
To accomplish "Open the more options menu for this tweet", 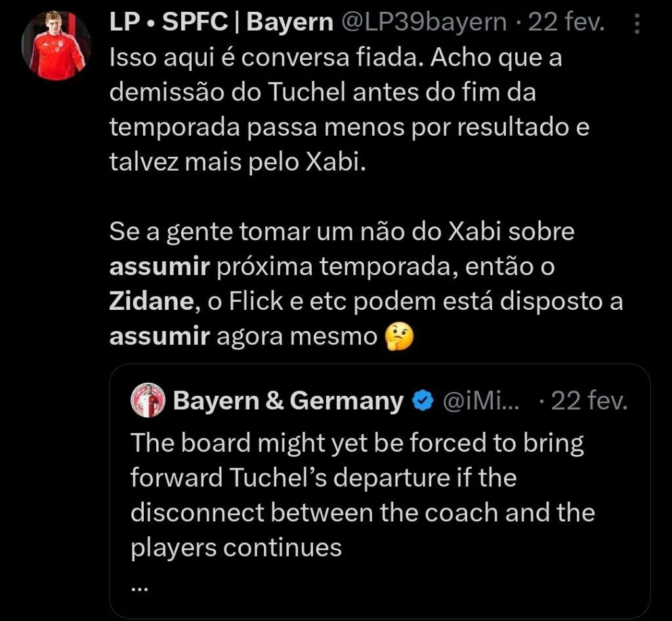I will click(639, 23).
